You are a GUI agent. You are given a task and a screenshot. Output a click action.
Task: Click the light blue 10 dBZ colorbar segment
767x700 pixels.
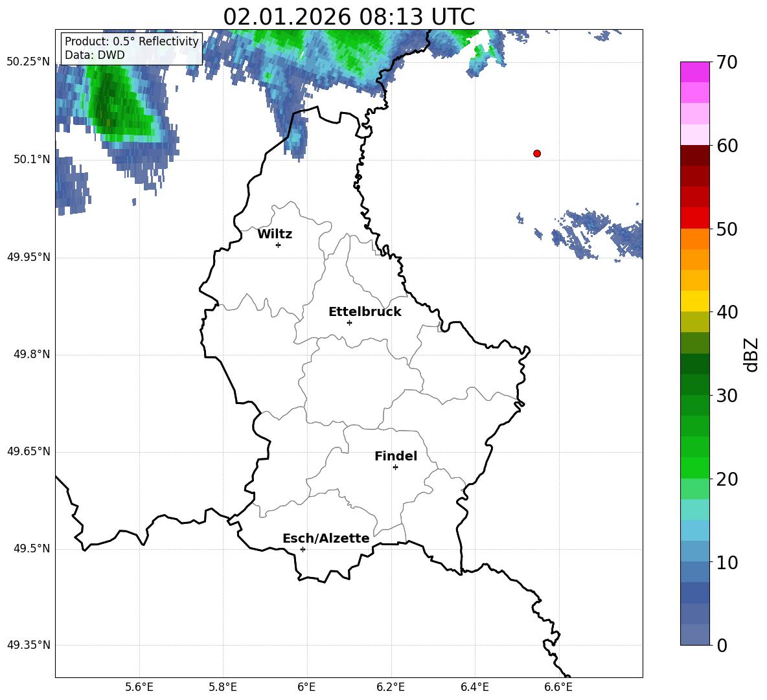694,552
